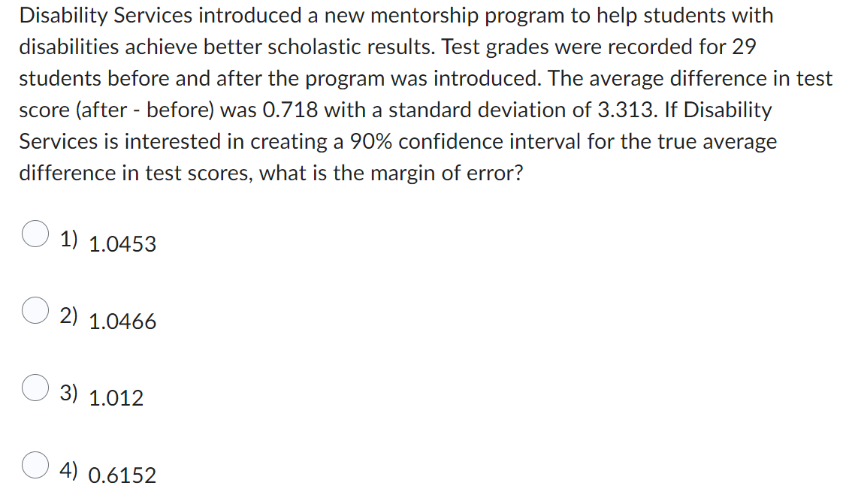Screen dimensions: 849x504
Task: Click the answer label 1.0453
Action: click(122, 243)
